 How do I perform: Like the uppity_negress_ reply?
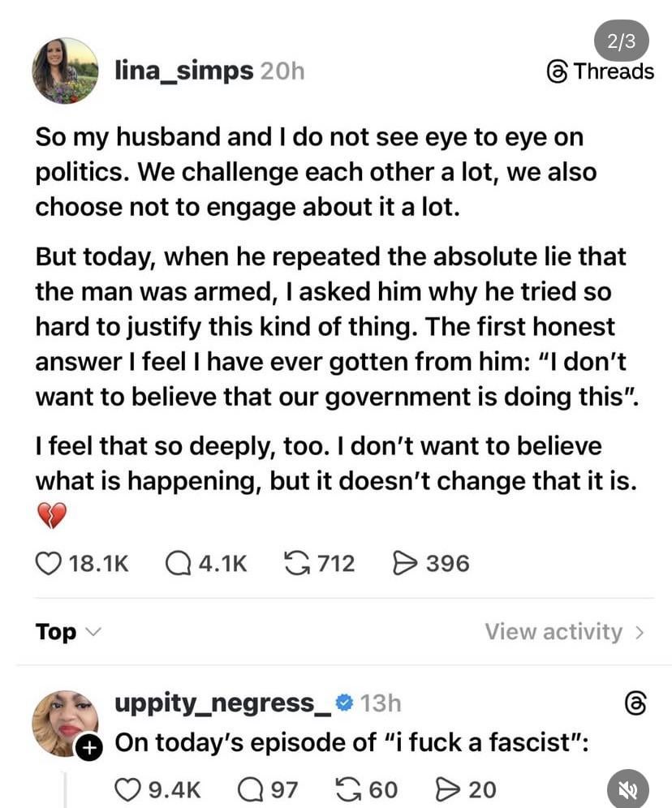126,789
